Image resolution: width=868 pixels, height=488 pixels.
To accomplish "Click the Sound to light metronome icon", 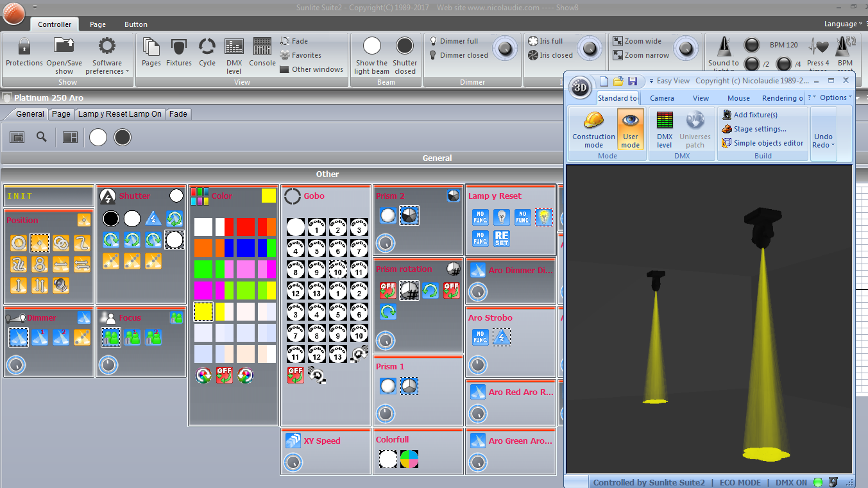I will (724, 47).
